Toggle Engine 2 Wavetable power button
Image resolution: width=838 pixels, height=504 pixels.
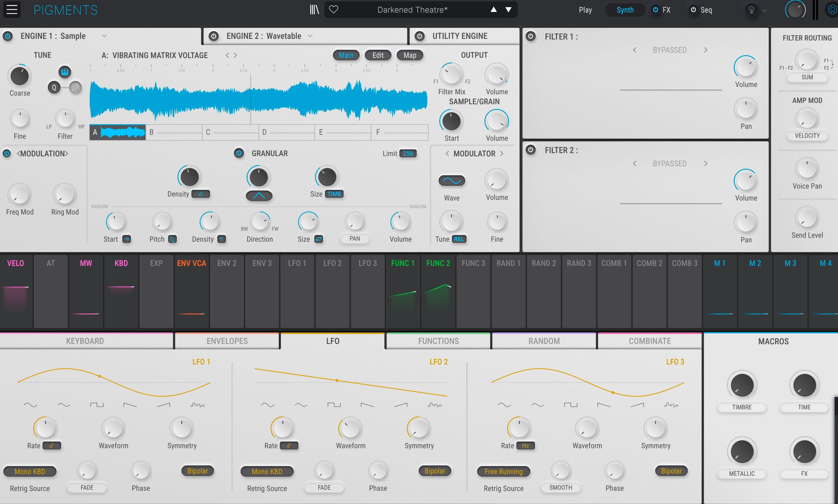point(213,36)
